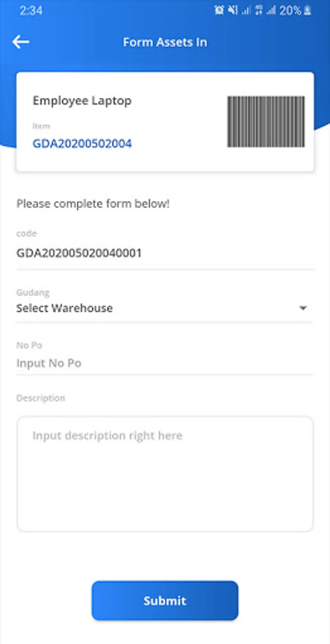Tap the barcode image on asset card

pyautogui.click(x=266, y=122)
